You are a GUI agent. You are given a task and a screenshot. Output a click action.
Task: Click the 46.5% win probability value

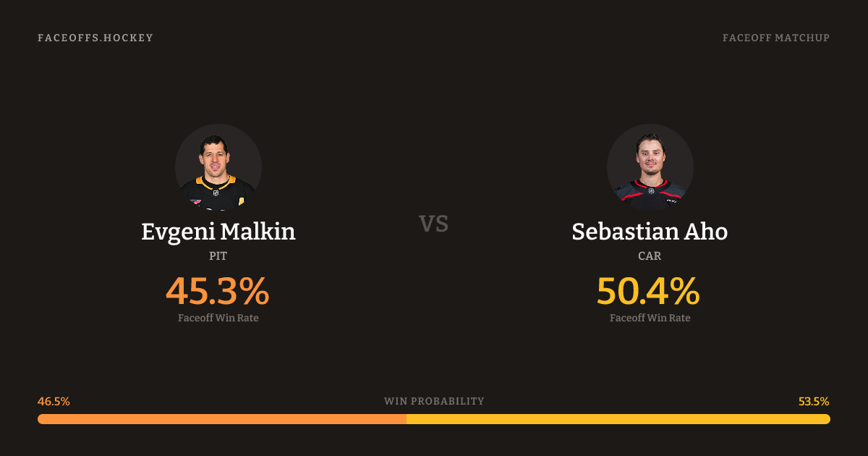[54, 401]
